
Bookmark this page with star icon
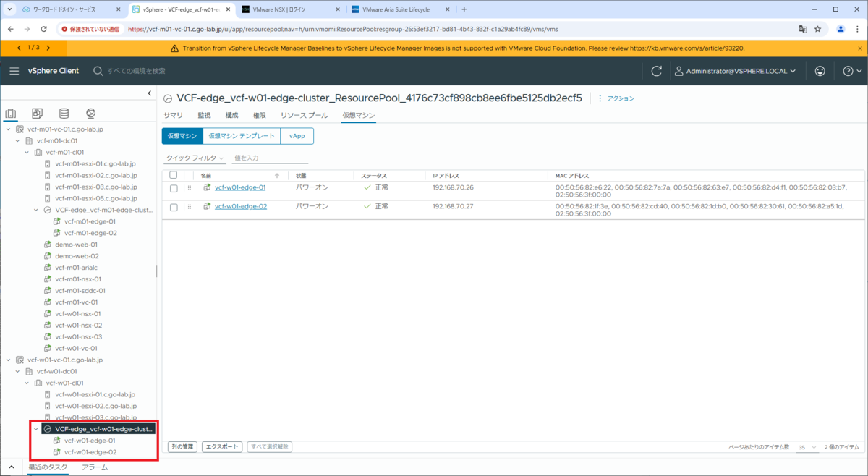[x=818, y=29]
